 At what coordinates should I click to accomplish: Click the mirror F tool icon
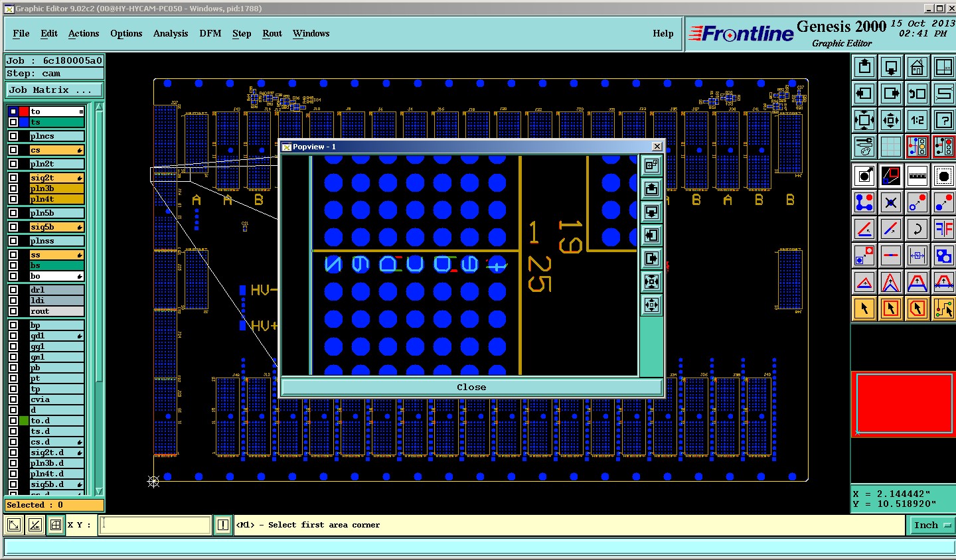click(x=944, y=229)
